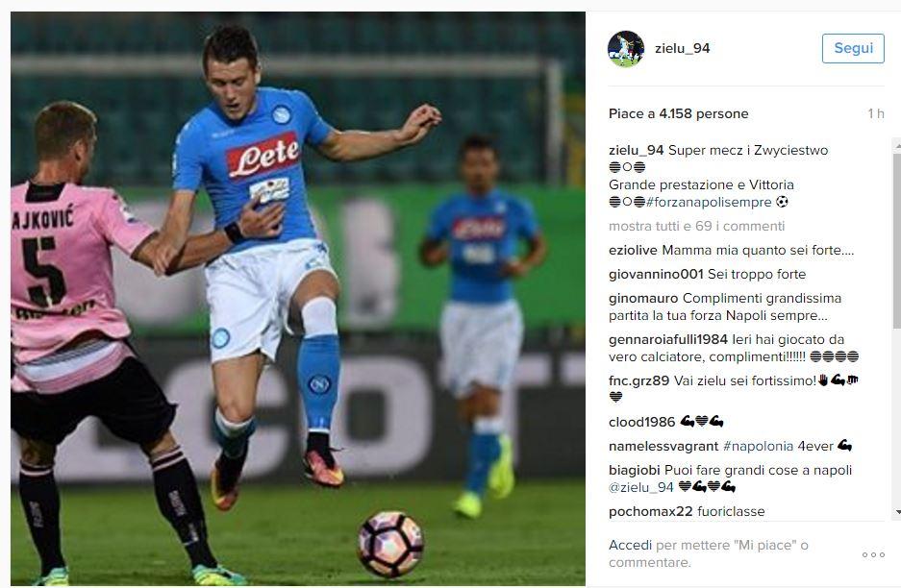Click the scrollbar down arrow in comments
The width and height of the screenshot is (901, 588).
pos(897,512)
